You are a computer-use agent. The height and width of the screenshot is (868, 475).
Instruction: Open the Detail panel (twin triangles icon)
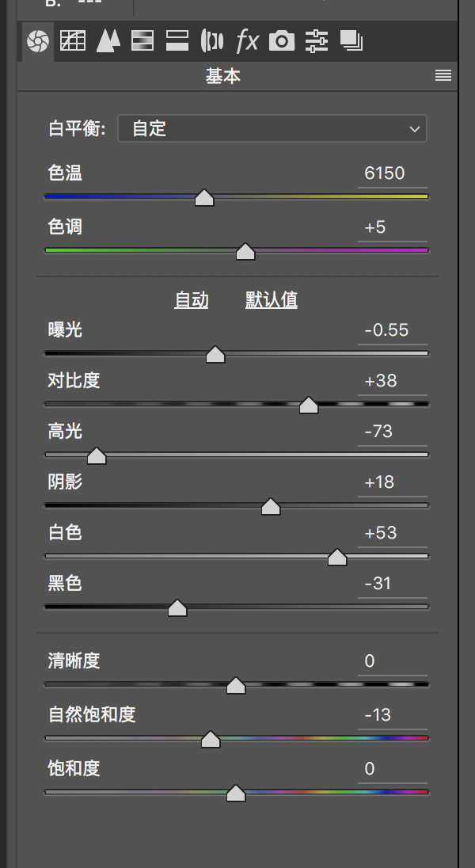pos(107,40)
